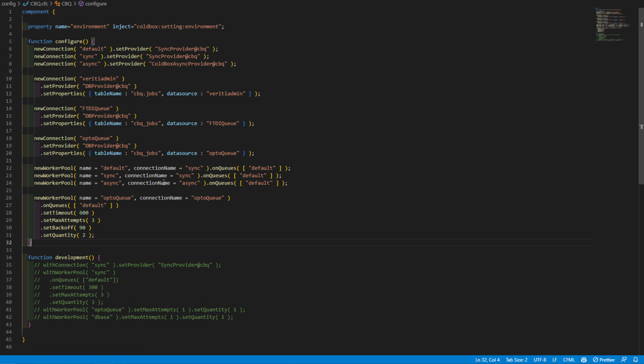Open the config folder breadcrumb
The height and width of the screenshot is (364, 644).
(x=9, y=4)
